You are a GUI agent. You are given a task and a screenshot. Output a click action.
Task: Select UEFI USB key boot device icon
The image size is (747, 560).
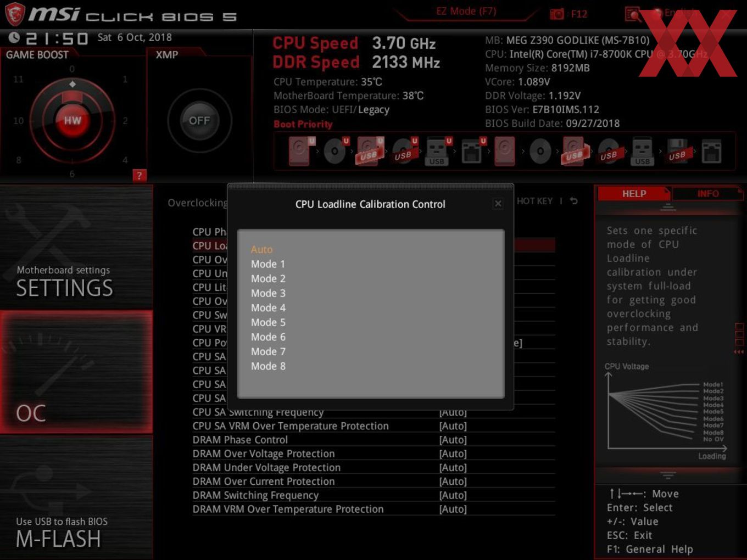pyautogui.click(x=438, y=151)
